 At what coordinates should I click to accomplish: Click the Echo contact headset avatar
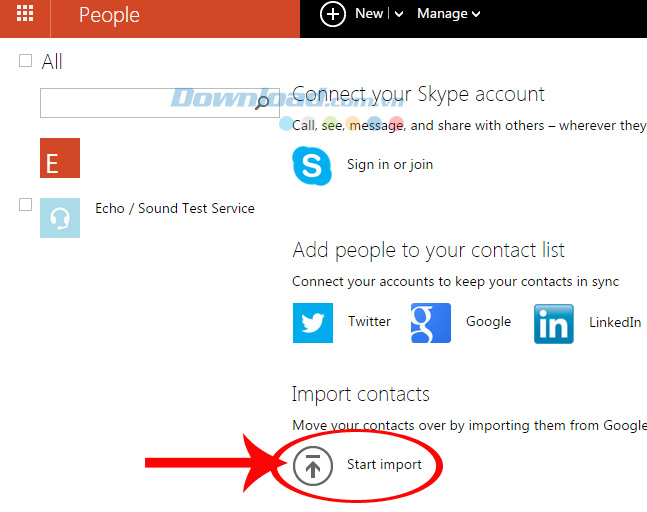tap(60, 218)
